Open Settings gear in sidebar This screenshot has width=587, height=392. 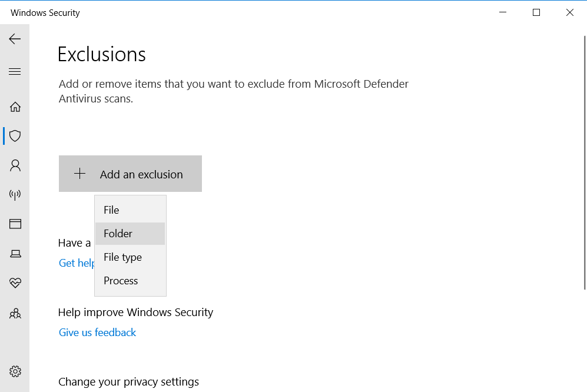[x=15, y=371]
